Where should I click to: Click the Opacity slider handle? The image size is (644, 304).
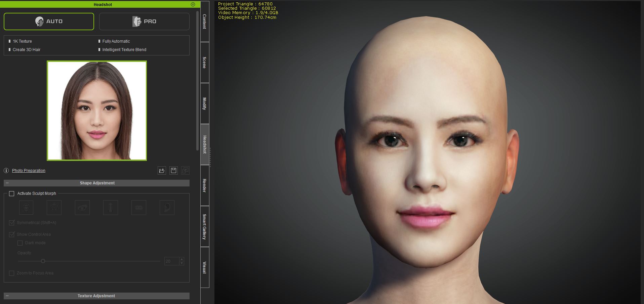click(x=43, y=261)
